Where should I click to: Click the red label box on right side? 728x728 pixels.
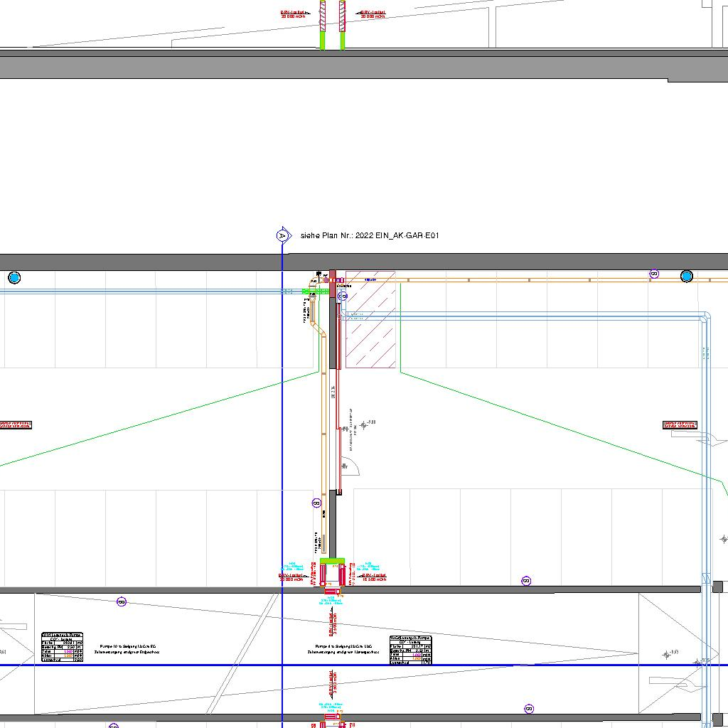pyautogui.click(x=680, y=425)
